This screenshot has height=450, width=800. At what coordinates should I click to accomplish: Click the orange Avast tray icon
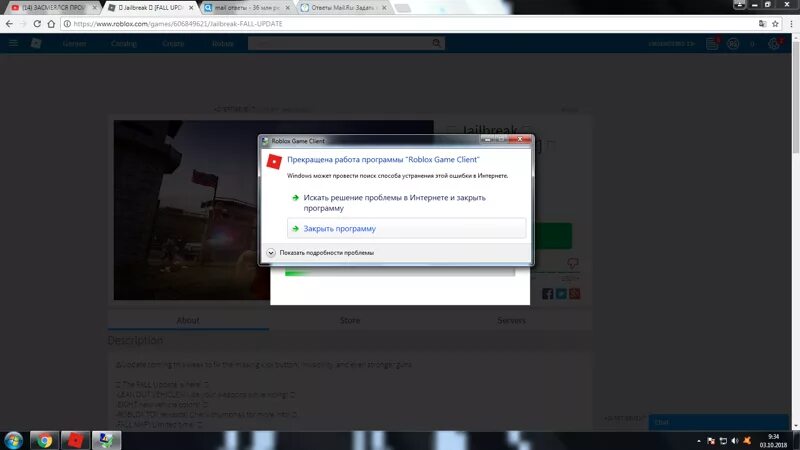(747, 441)
